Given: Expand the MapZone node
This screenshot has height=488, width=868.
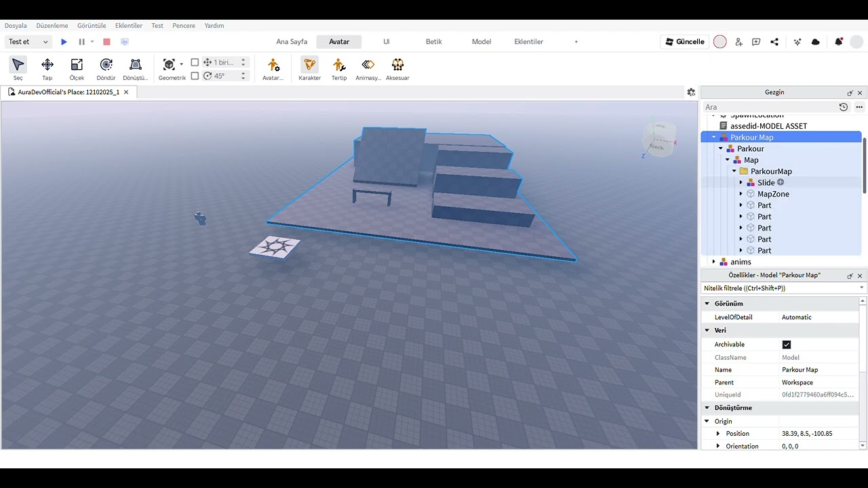Looking at the screenshot, I should [741, 194].
